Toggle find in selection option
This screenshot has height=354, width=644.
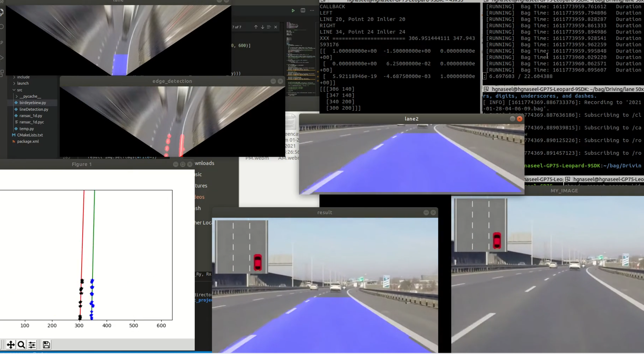click(x=269, y=27)
